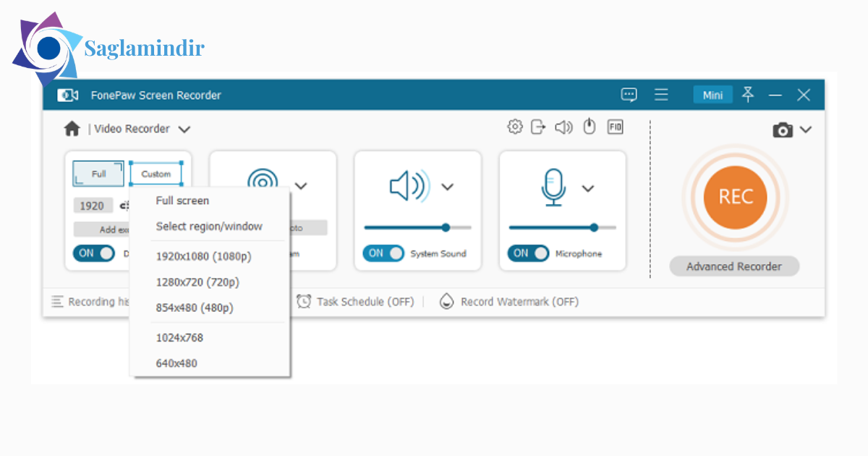Click the Home icon
This screenshot has height=456, width=868.
coord(72,129)
